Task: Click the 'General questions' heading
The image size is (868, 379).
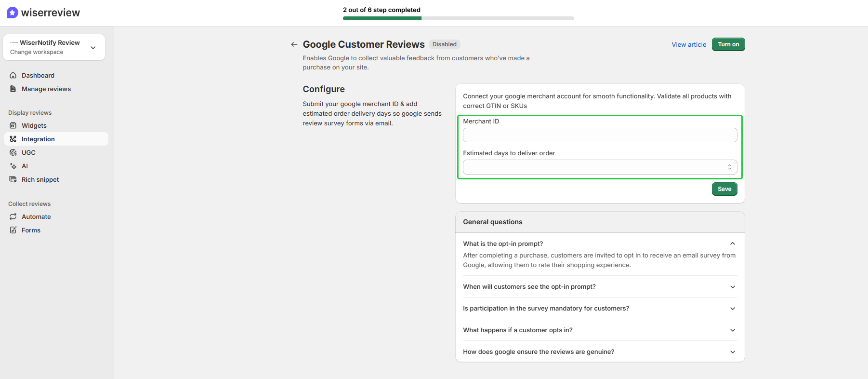Action: [x=492, y=222]
